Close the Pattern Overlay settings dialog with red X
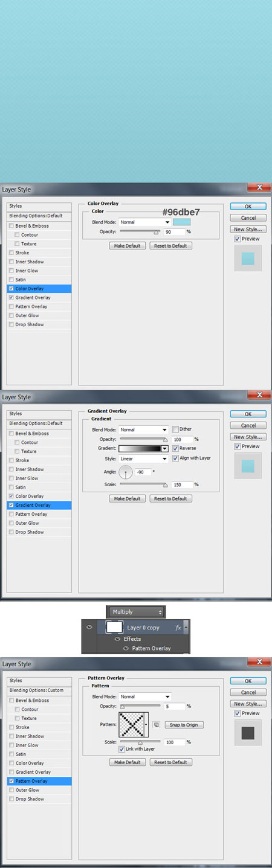Image resolution: width=272 pixels, height=868 pixels. [258, 663]
